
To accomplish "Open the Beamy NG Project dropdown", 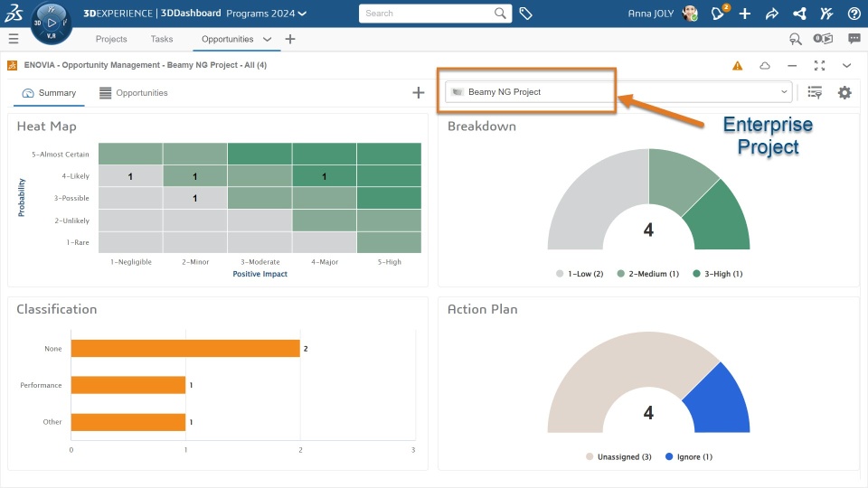I will click(x=618, y=92).
